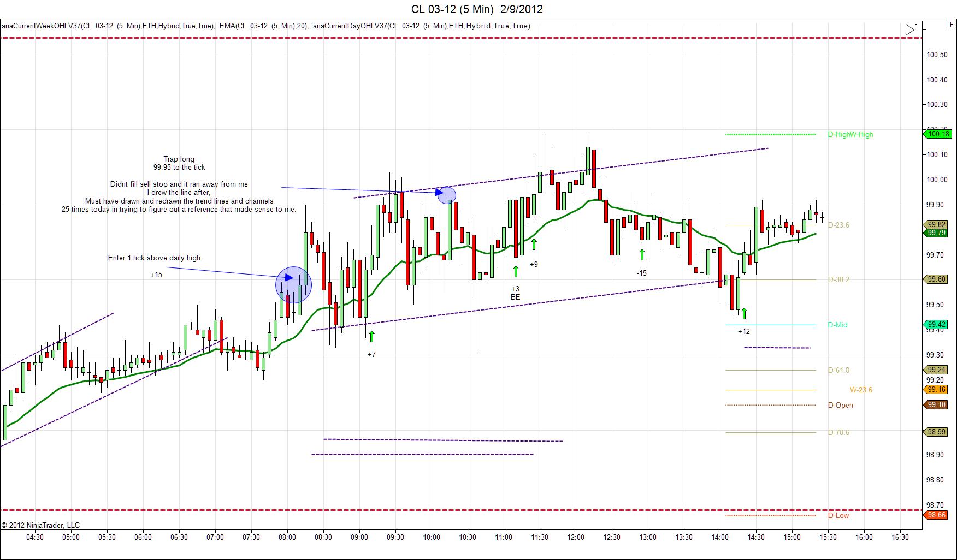Image resolution: width=957 pixels, height=560 pixels.
Task: Click the small F box in top-right corner
Action: [951, 24]
